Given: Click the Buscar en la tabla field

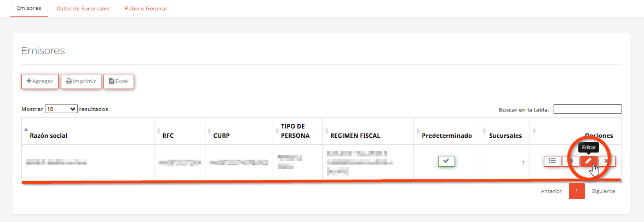Looking at the screenshot, I should point(587,109).
